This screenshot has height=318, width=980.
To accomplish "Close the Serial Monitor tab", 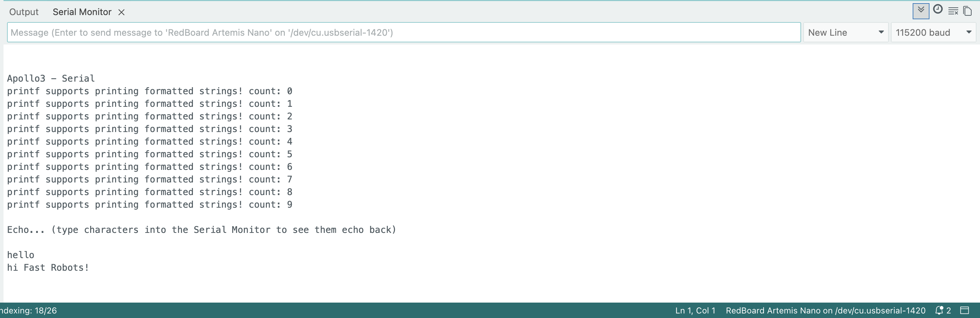I will (x=121, y=12).
